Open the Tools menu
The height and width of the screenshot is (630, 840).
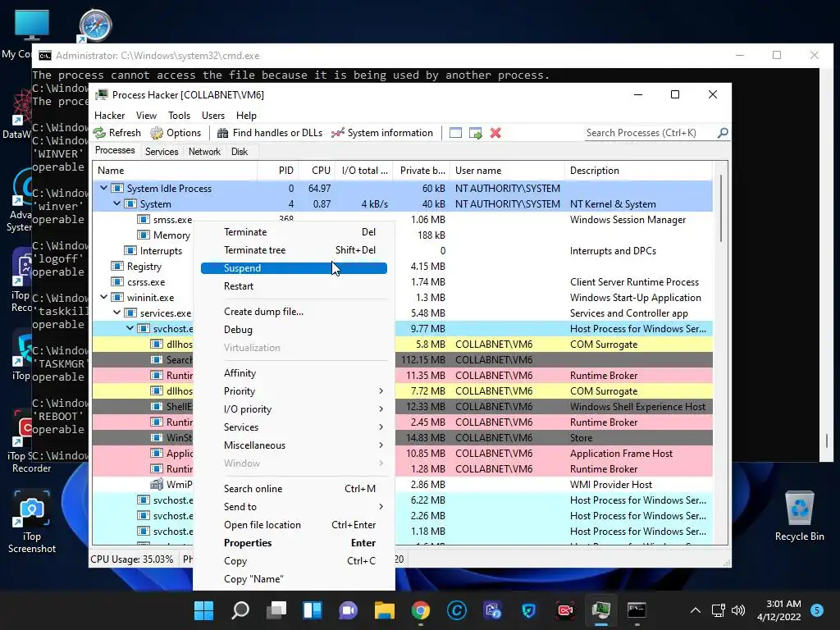point(179,115)
